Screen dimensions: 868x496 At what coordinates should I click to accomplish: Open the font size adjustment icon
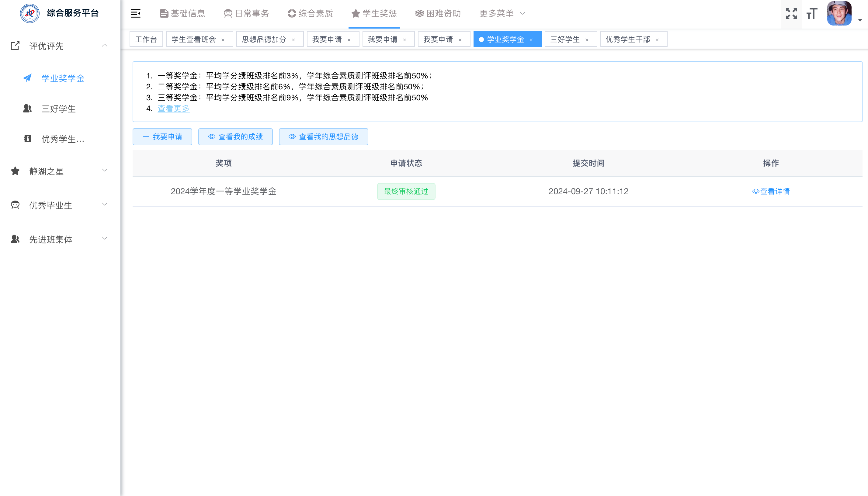click(x=812, y=14)
